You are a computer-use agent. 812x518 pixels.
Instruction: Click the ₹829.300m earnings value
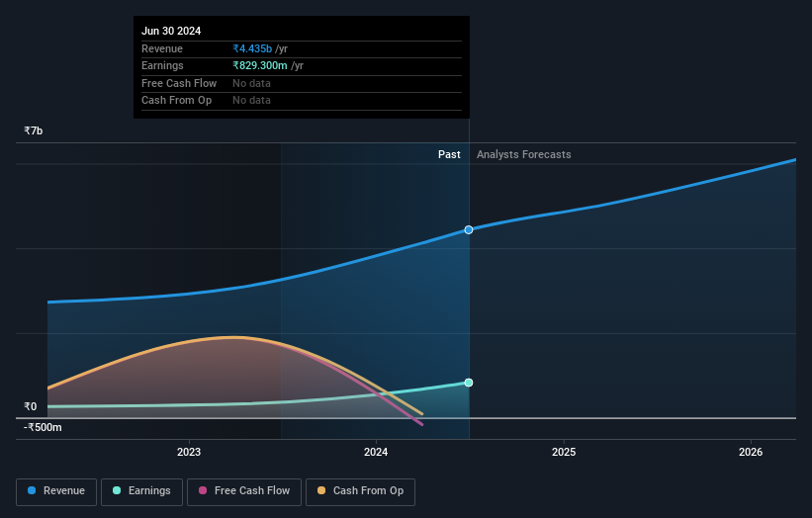(x=260, y=65)
